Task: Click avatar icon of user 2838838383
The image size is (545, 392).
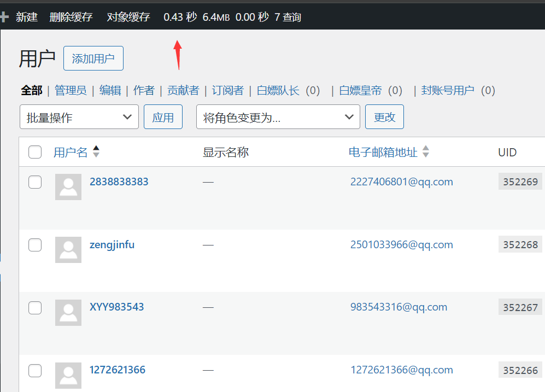Action: [68, 187]
